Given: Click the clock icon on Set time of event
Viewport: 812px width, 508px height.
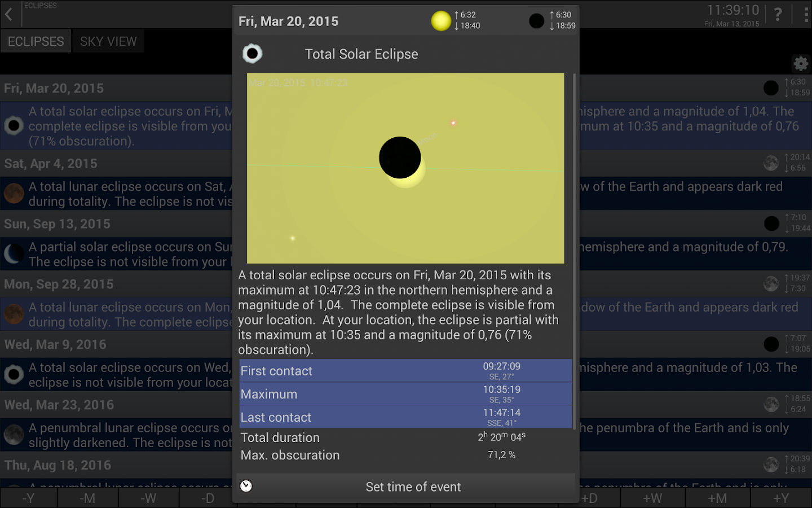Looking at the screenshot, I should click(x=246, y=486).
